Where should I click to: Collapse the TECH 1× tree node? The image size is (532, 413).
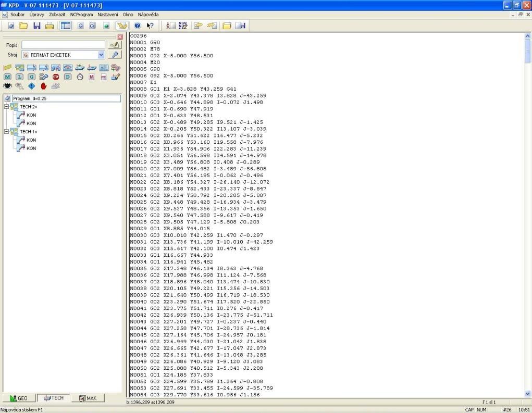[x=6, y=131]
